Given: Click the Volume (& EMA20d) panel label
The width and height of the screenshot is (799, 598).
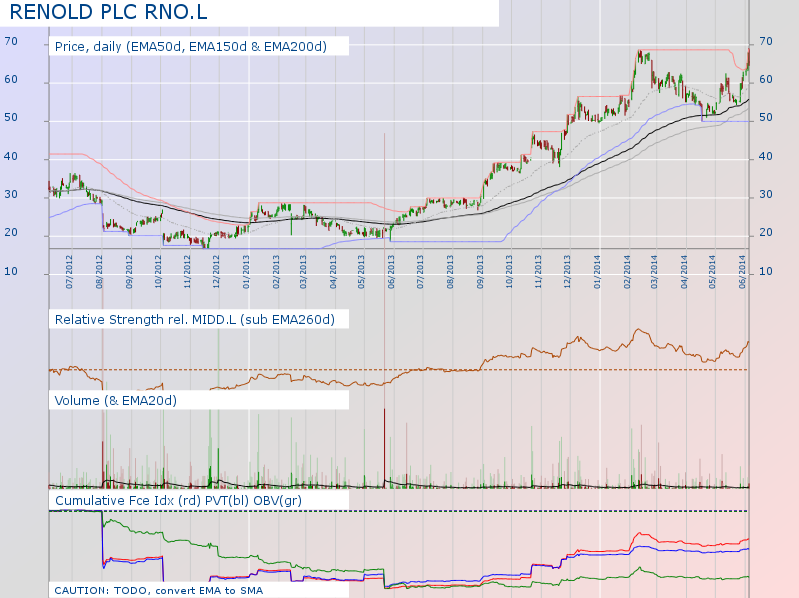Looking at the screenshot, I should (116, 400).
